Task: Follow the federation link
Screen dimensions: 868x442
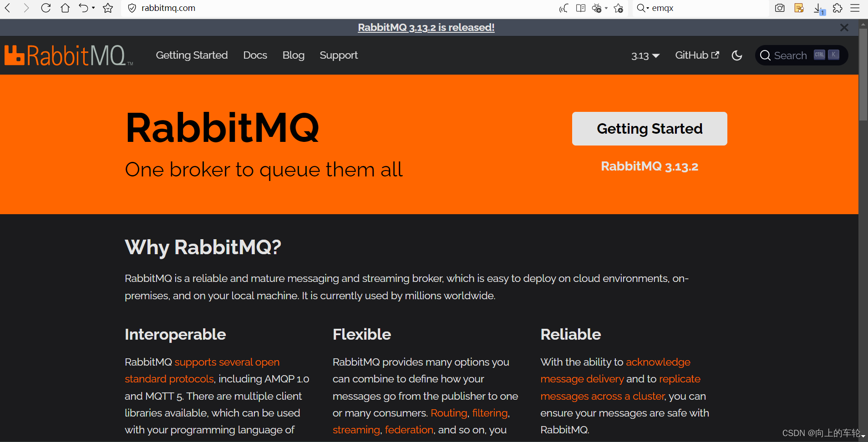Action: [x=409, y=430]
